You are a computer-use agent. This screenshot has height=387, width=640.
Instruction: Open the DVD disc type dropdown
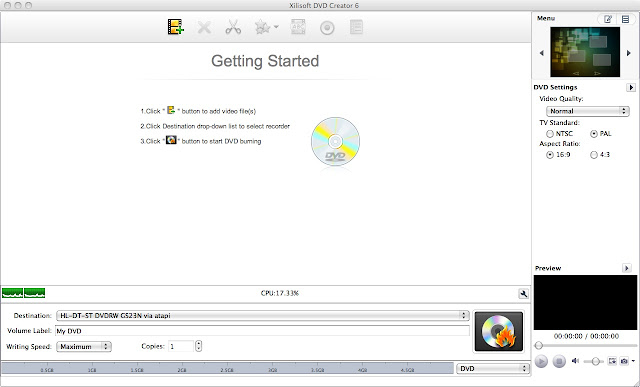point(493,369)
